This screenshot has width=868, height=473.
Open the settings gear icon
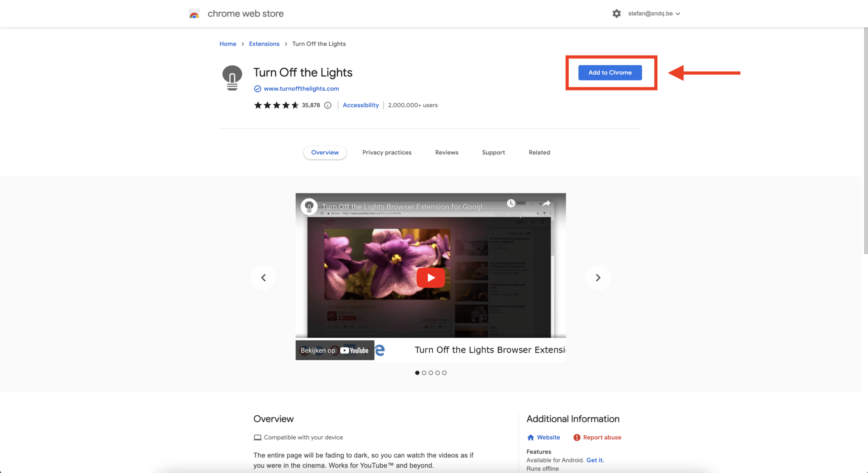click(x=617, y=14)
